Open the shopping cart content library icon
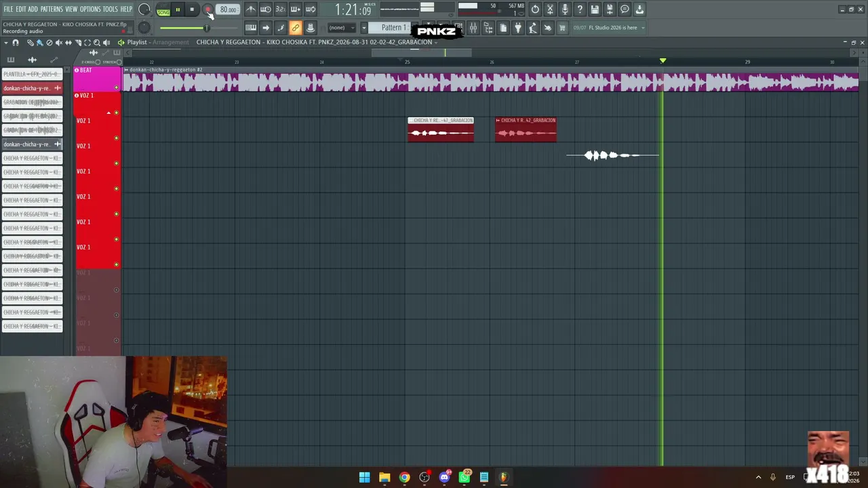The image size is (868, 488). coord(562,28)
